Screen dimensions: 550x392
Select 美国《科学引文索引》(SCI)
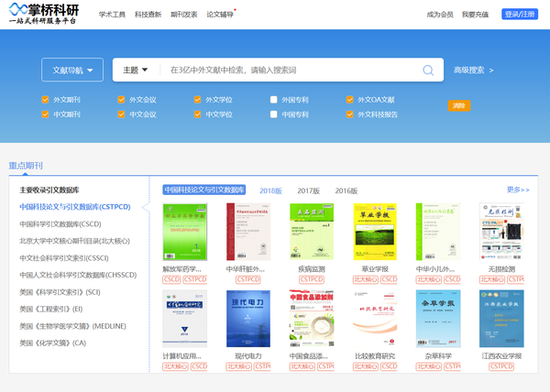[60, 292]
